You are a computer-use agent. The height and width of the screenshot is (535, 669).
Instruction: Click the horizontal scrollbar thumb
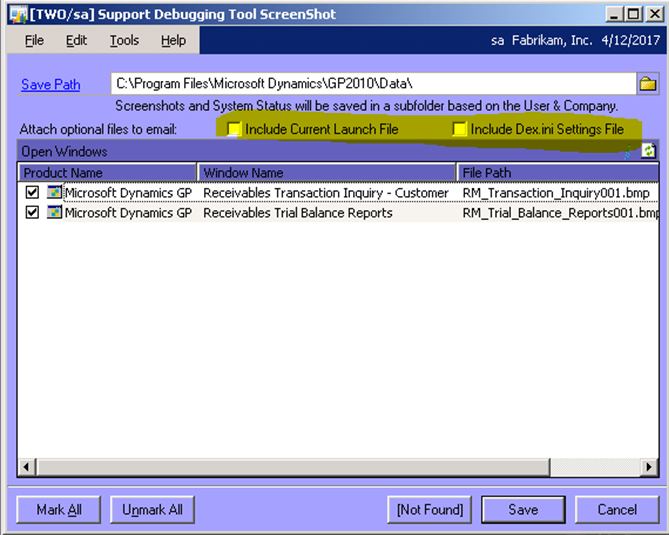point(293,467)
